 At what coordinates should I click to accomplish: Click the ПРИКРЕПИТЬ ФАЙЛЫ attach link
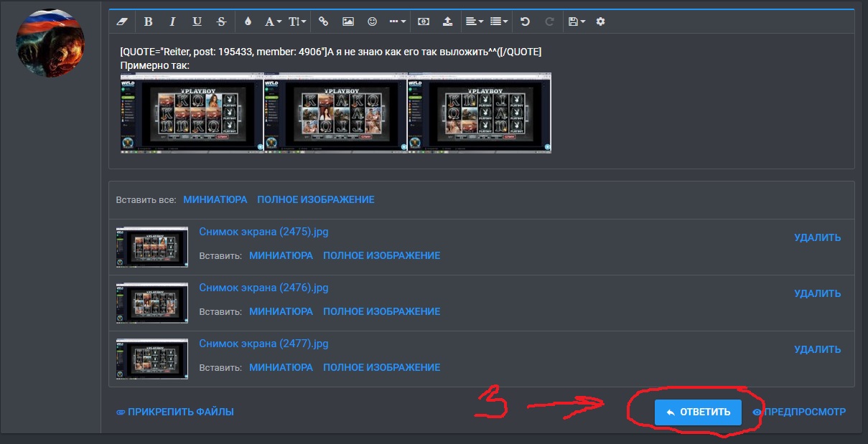coord(174,412)
